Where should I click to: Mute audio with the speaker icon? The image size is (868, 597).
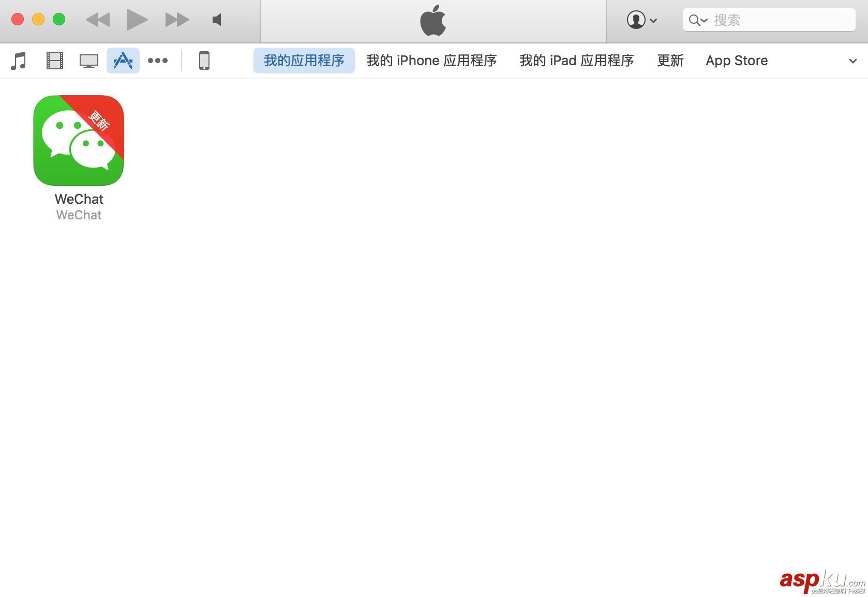pos(217,20)
